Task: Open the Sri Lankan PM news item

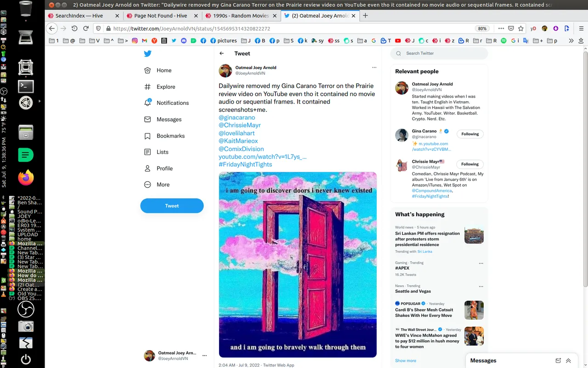Action: pos(427,239)
